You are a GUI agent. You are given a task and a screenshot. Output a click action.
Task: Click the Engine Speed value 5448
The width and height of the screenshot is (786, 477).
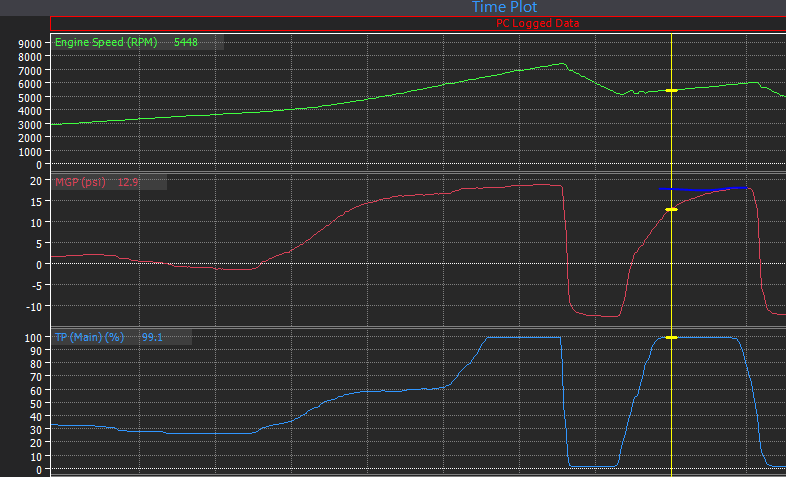186,43
